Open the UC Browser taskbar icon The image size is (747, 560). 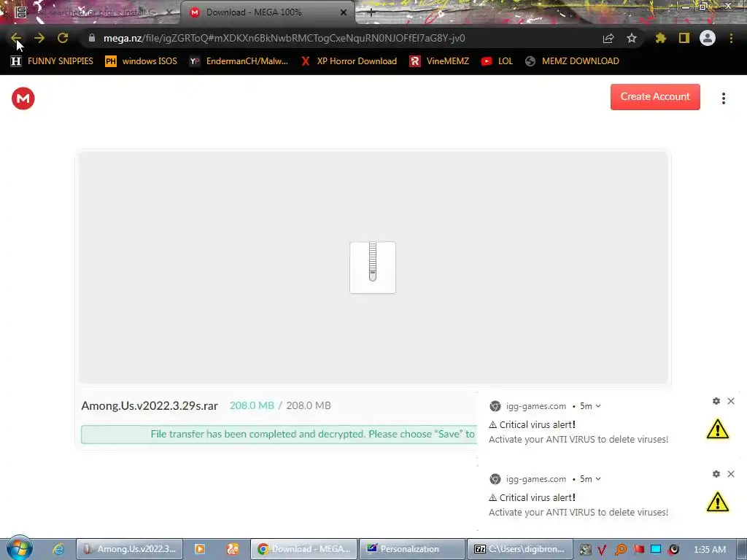[x=233, y=549]
